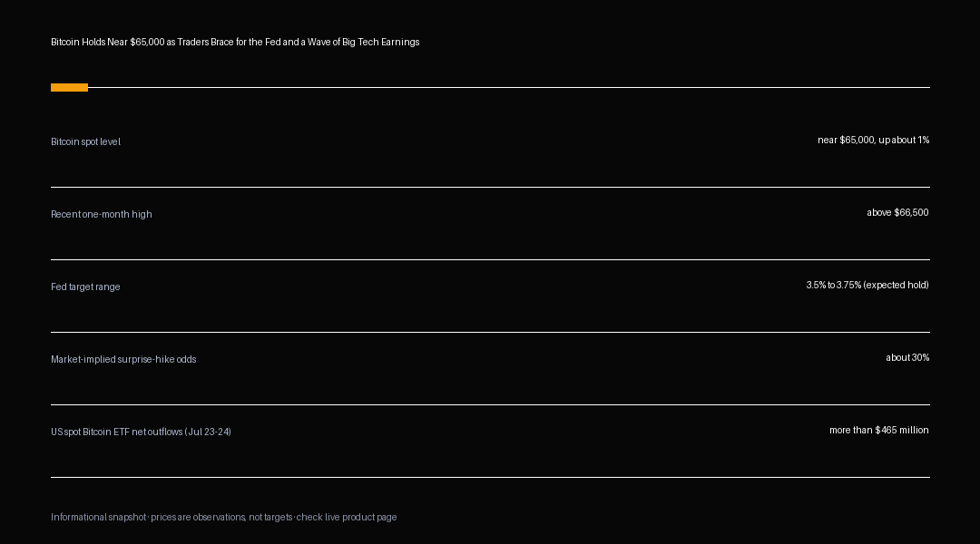This screenshot has height=544, width=980.
Task: Click the 'Recent one-month high' label
Action: 102,214
